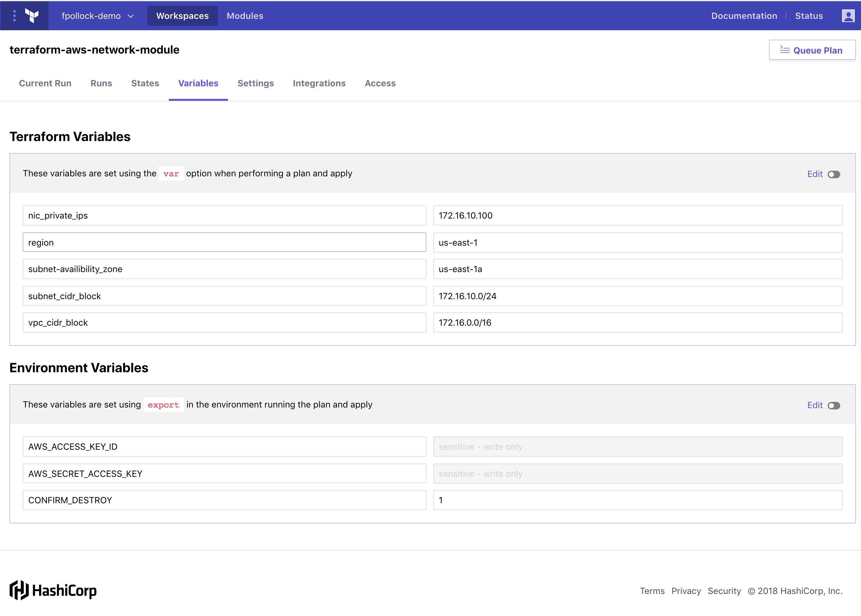Open the Documentation link
This screenshot has height=616, width=861.
(x=744, y=15)
